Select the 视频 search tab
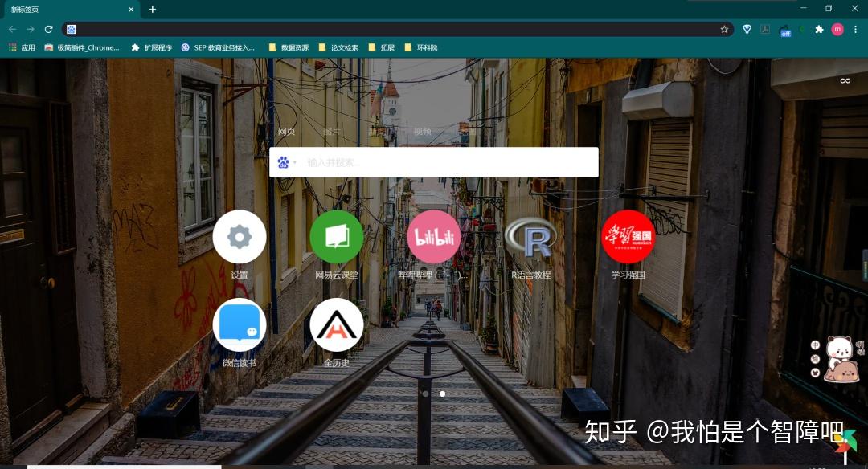 (x=422, y=132)
